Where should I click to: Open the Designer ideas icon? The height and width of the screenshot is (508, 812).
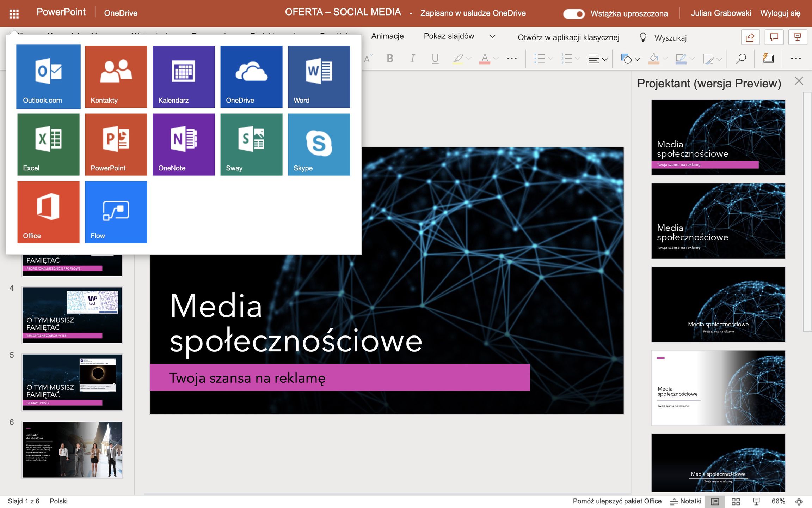pyautogui.click(x=768, y=58)
